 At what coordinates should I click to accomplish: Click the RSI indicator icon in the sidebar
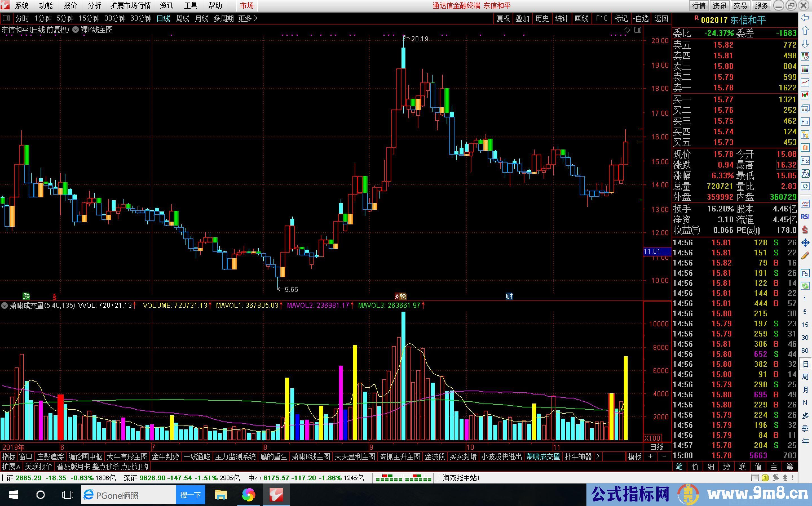[805, 217]
